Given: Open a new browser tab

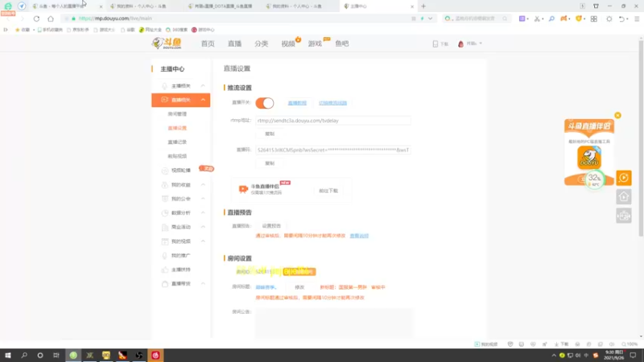Looking at the screenshot, I should pyautogui.click(x=423, y=6).
